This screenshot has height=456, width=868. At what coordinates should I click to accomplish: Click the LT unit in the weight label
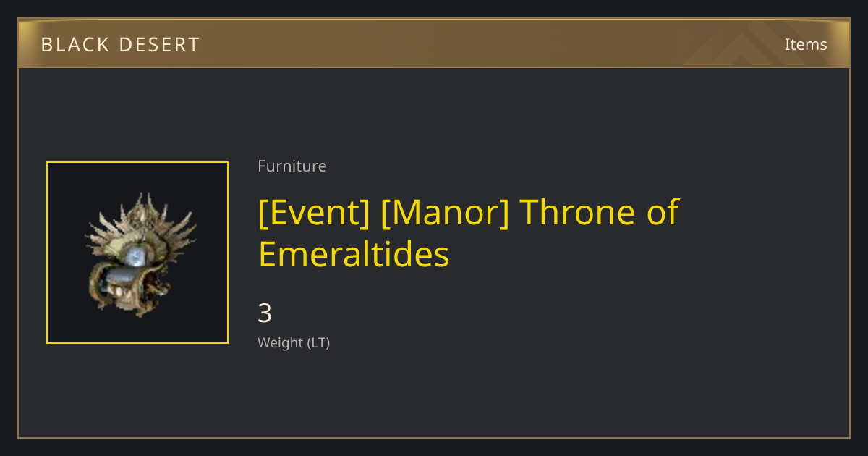pos(318,343)
